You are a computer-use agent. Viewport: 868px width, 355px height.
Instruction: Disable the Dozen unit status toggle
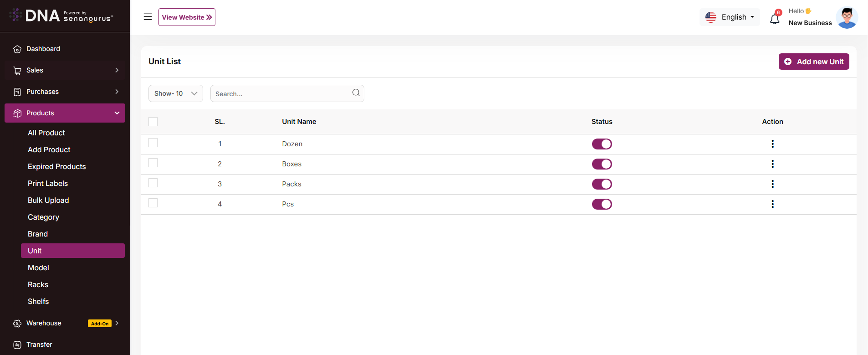(x=602, y=144)
